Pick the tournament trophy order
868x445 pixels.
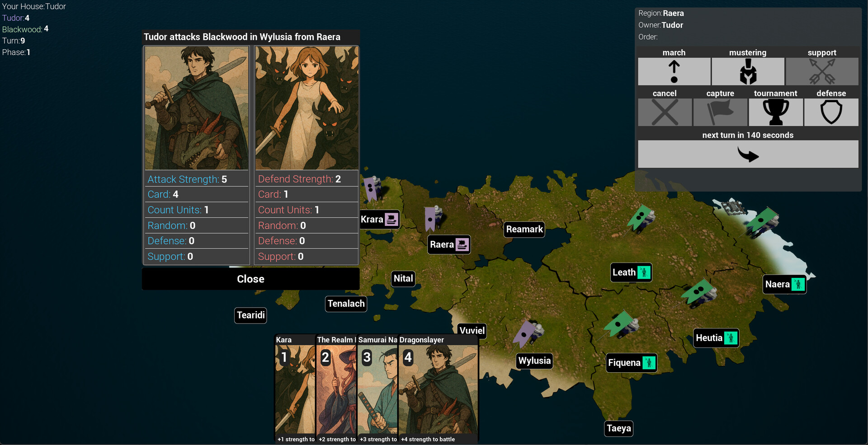pos(776,112)
